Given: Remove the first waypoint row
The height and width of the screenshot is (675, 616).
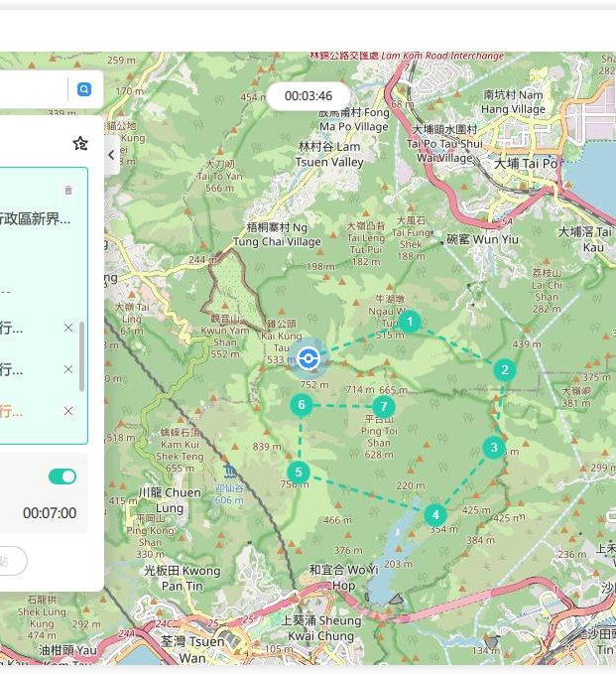Looking at the screenshot, I should tap(68, 328).
